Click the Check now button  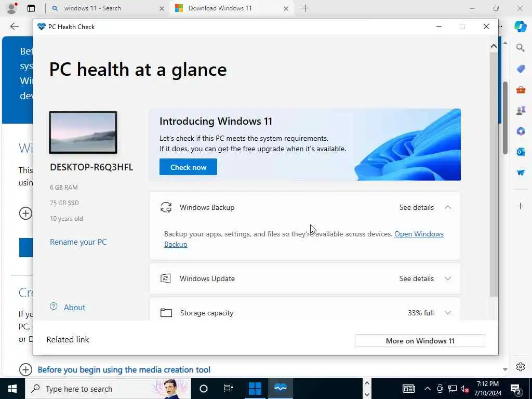click(188, 167)
